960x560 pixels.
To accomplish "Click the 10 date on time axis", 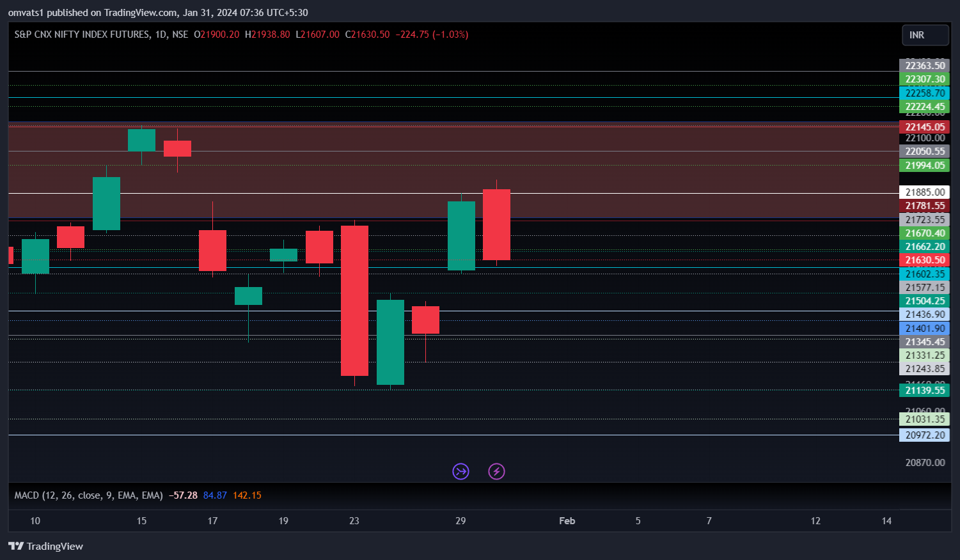I will 35,521.
